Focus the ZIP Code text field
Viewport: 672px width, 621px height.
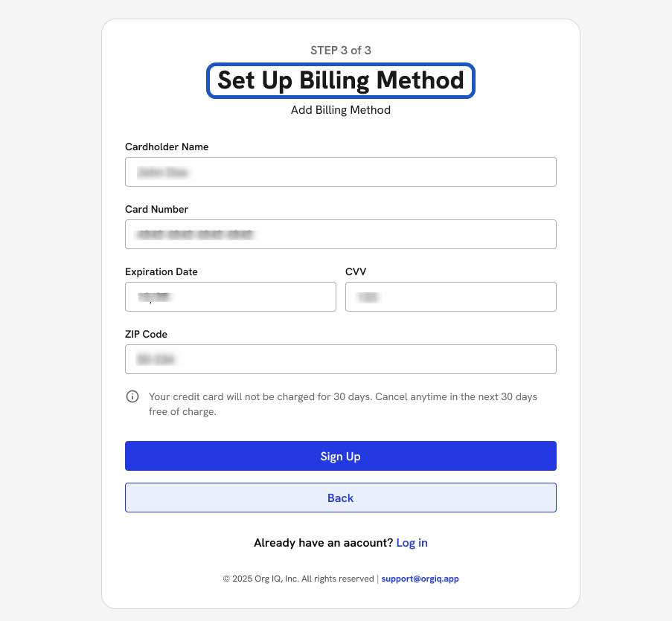tap(340, 359)
